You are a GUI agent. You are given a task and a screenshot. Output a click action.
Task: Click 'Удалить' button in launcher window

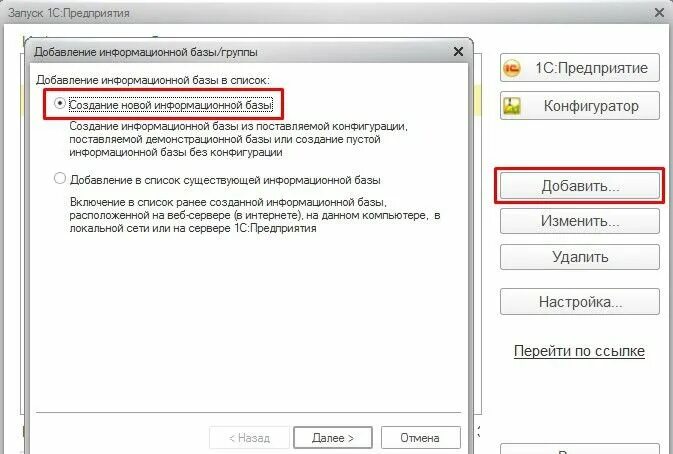pos(579,257)
